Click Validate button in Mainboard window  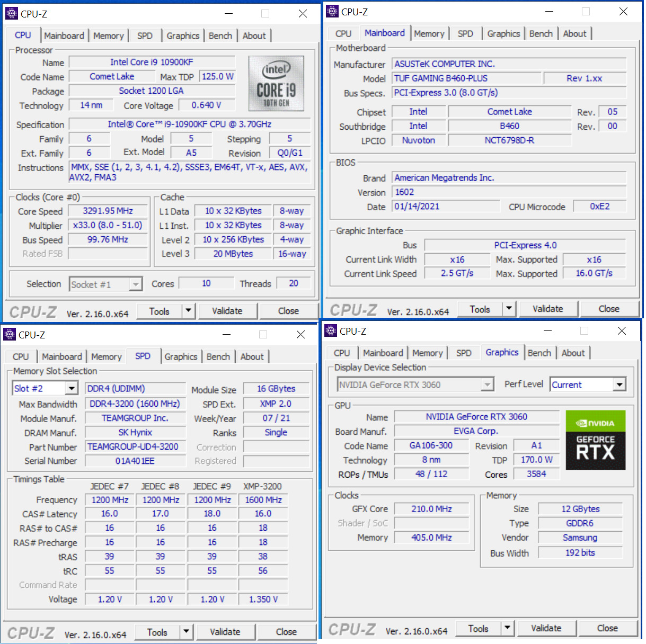547,309
